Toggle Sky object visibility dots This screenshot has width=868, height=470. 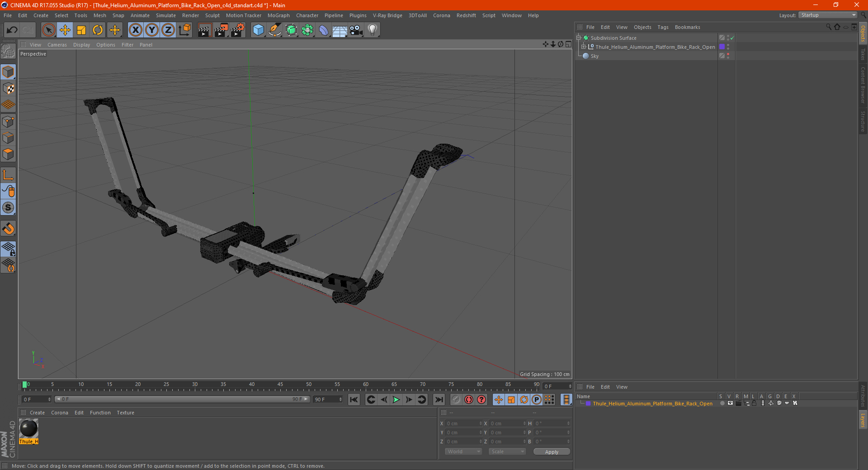tap(728, 56)
